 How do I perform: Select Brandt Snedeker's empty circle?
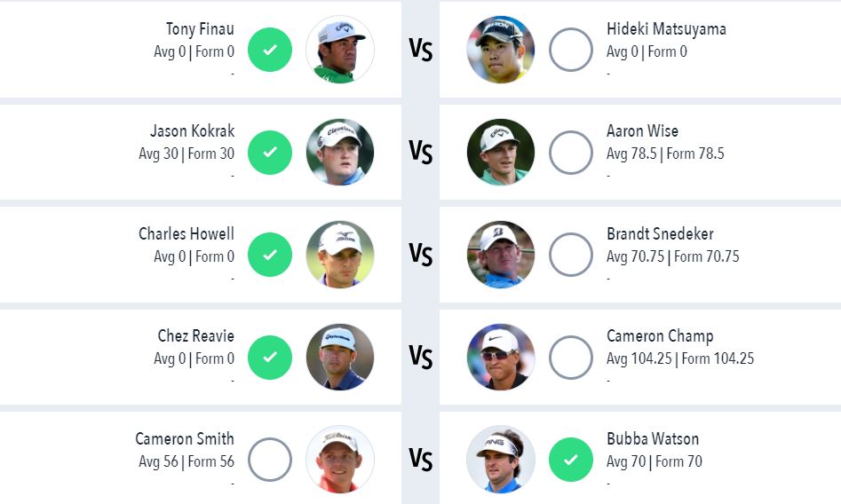[x=571, y=255]
